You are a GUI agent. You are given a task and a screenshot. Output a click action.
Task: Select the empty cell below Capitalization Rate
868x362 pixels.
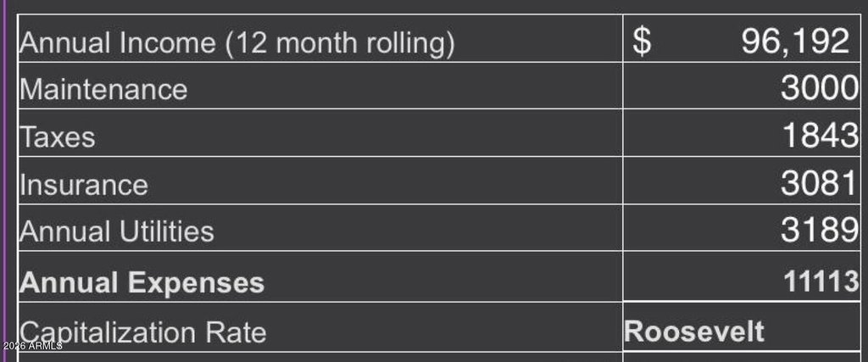click(320, 357)
